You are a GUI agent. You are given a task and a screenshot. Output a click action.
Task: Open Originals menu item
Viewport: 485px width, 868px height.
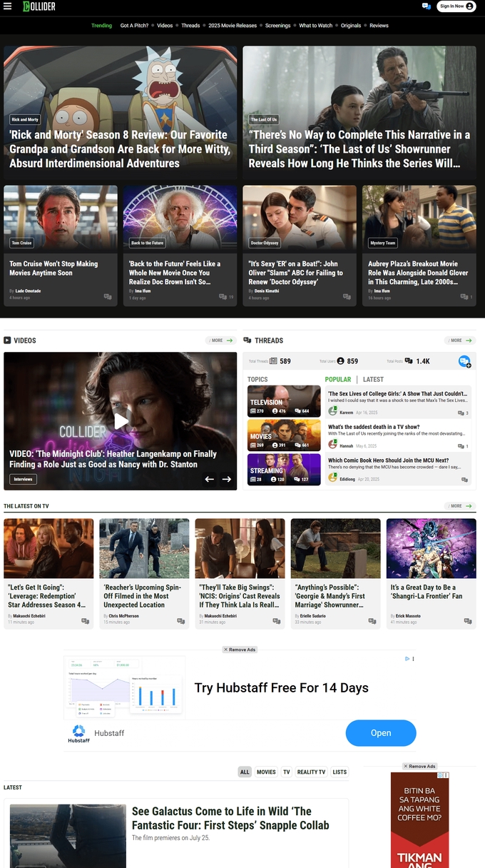coord(351,26)
